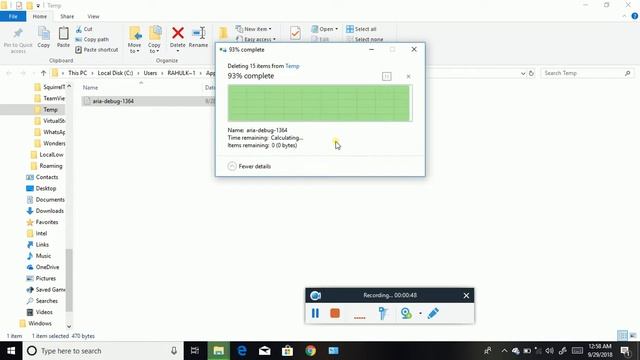Click the green delete progress bar
Image resolution: width=640 pixels, height=360 pixels.
coord(320,103)
